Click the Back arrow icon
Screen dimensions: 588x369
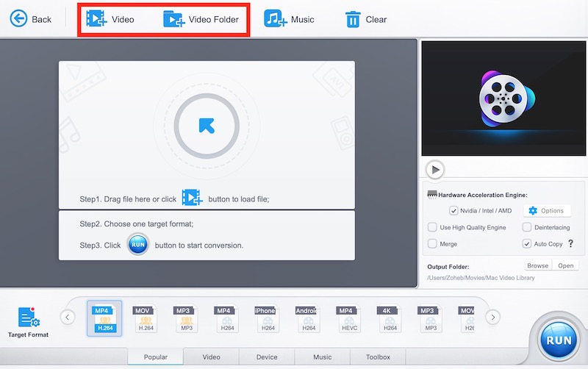pyautogui.click(x=18, y=19)
